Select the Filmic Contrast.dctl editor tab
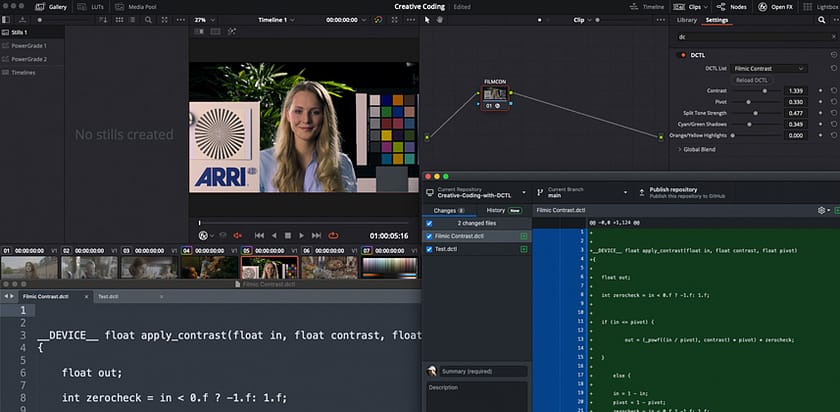This screenshot has height=412, width=840. pyautogui.click(x=55, y=296)
